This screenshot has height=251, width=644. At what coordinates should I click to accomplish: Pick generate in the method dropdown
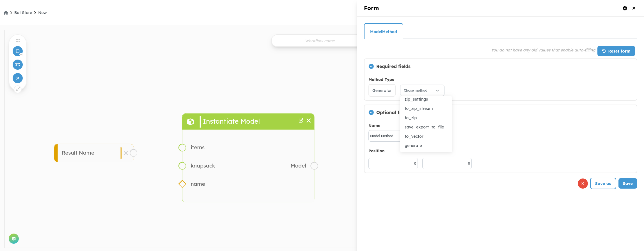click(x=426, y=146)
